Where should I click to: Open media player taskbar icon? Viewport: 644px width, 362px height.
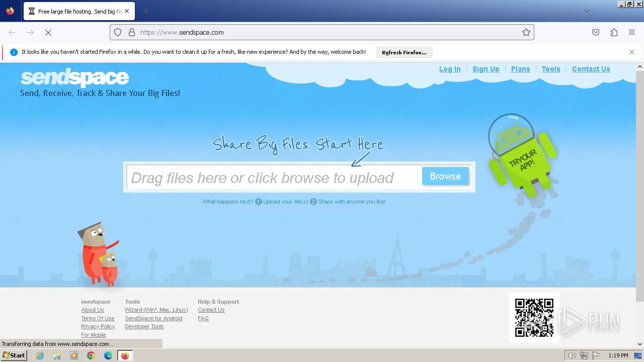coord(74,355)
